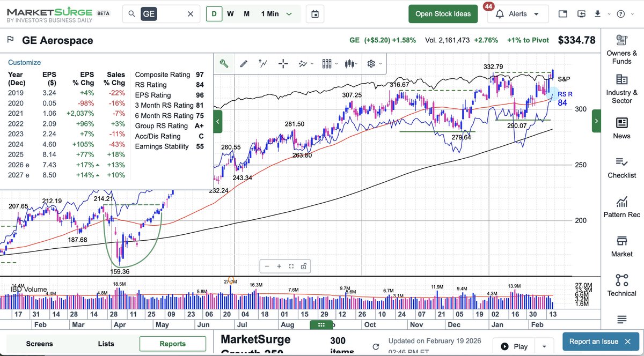644x356 pixels.
Task: Open the Pattern Rec panel
Action: click(622, 207)
